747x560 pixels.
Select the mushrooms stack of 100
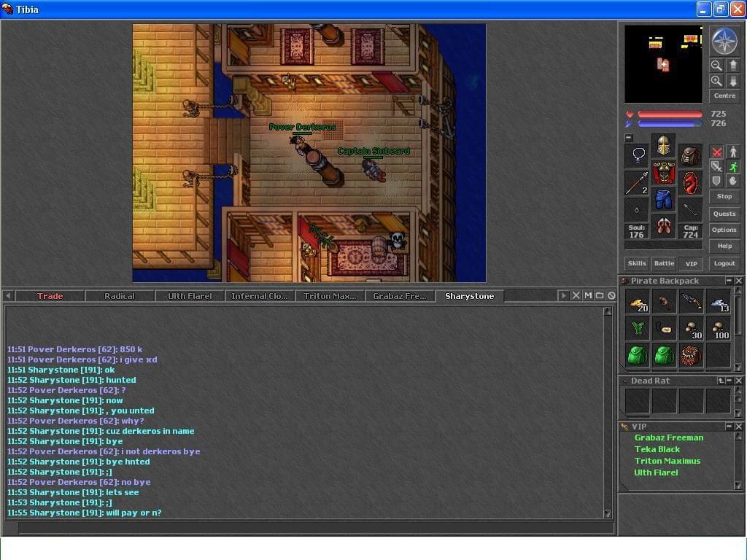(x=719, y=330)
